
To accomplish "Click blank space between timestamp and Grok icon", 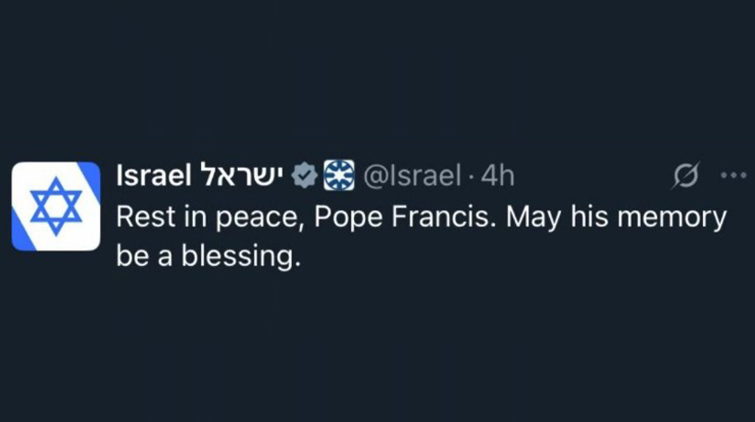I will coord(590,176).
